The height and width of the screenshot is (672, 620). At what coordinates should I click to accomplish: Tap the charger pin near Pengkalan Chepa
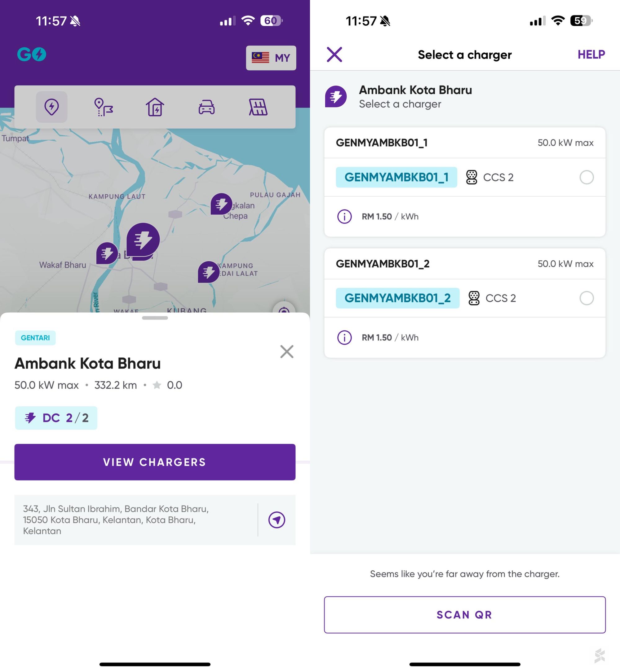click(x=221, y=204)
